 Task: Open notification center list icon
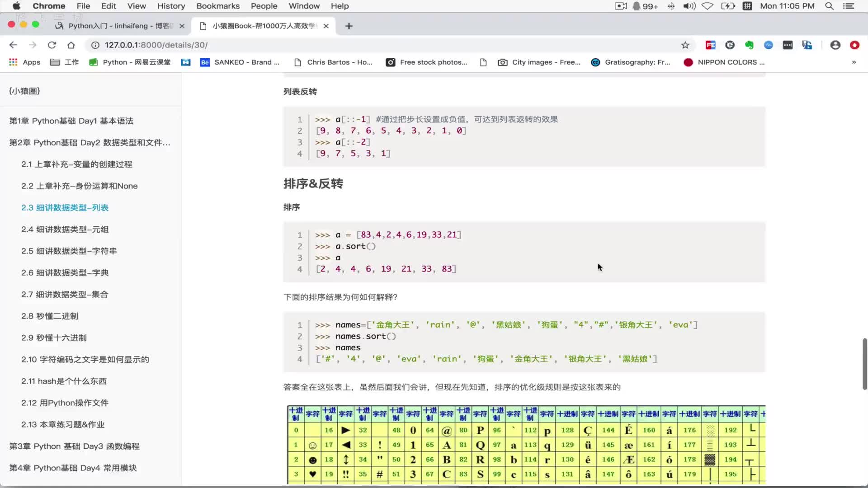[849, 6]
